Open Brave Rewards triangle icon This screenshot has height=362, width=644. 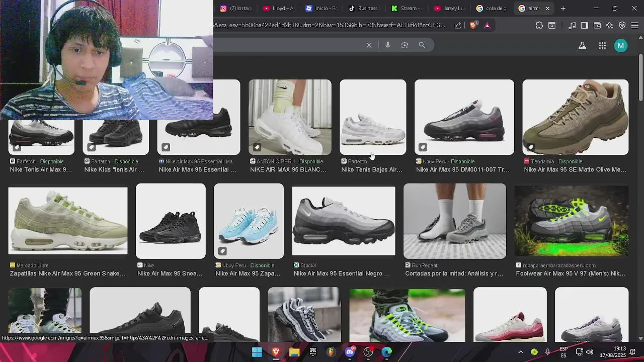487,25
